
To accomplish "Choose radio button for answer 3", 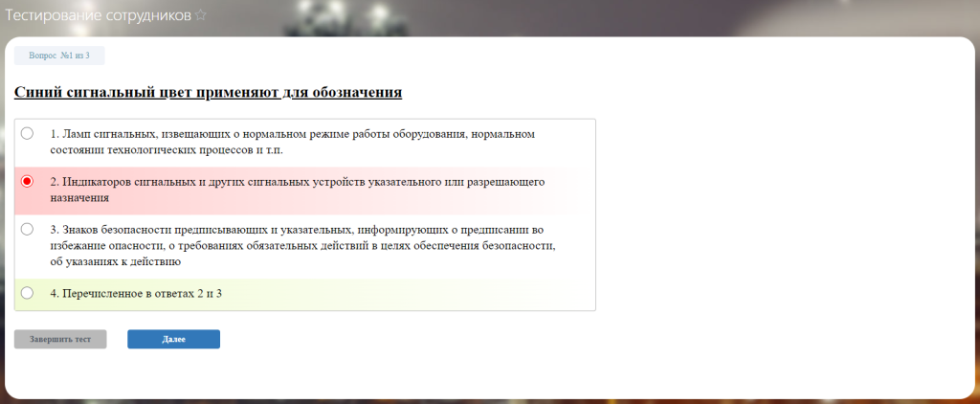I will pos(27,229).
